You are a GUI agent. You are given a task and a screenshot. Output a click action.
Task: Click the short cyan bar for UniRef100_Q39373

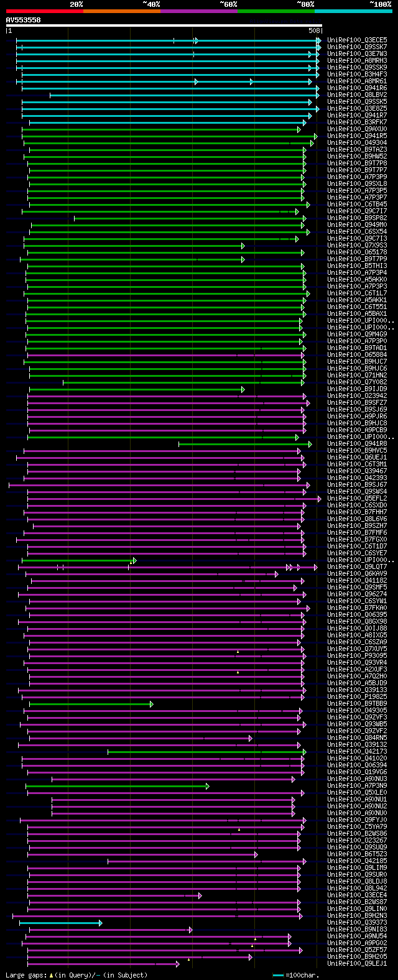point(61,923)
